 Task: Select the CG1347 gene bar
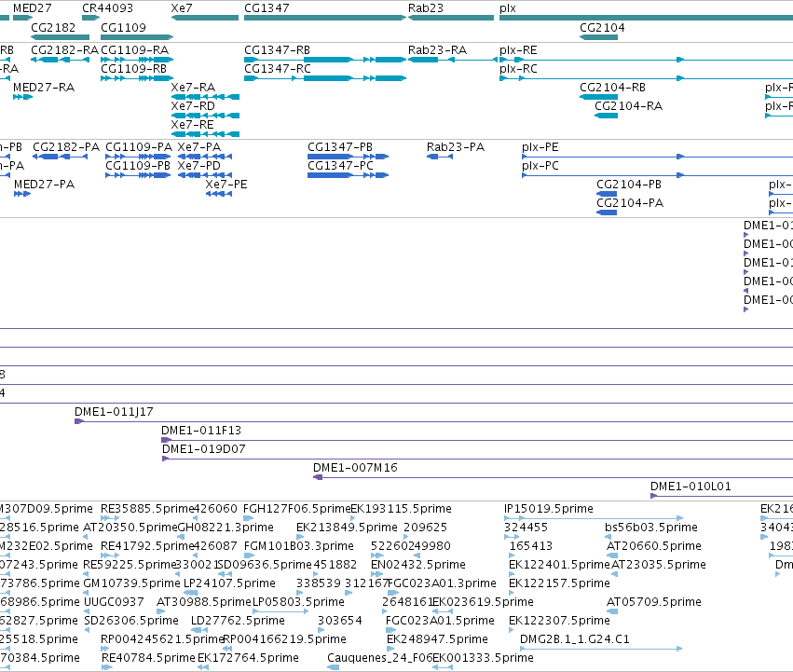tap(324, 18)
